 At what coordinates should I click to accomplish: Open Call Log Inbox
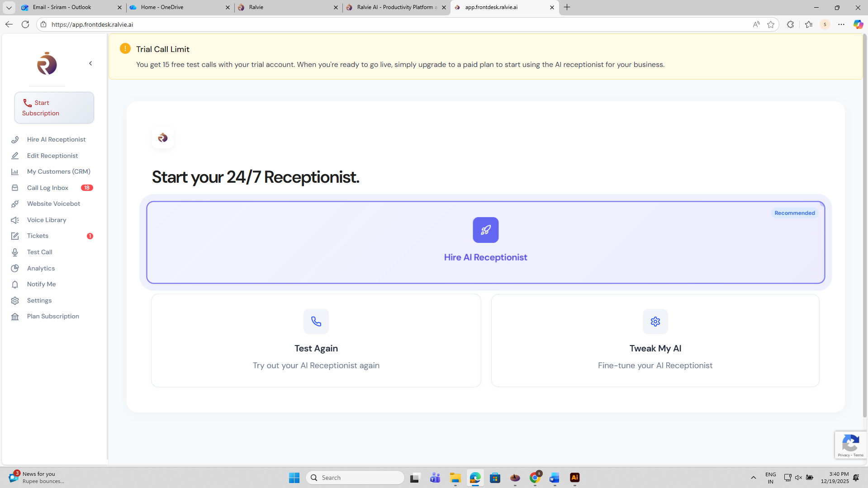click(x=47, y=188)
